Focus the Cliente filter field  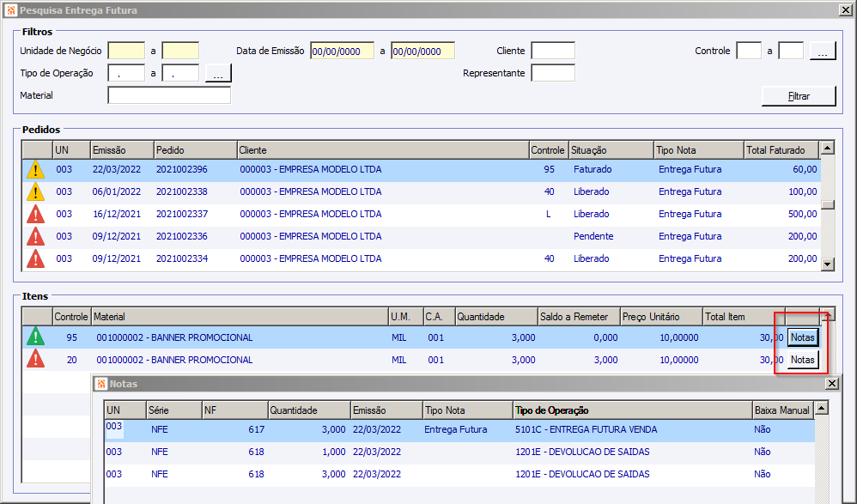pyautogui.click(x=552, y=52)
